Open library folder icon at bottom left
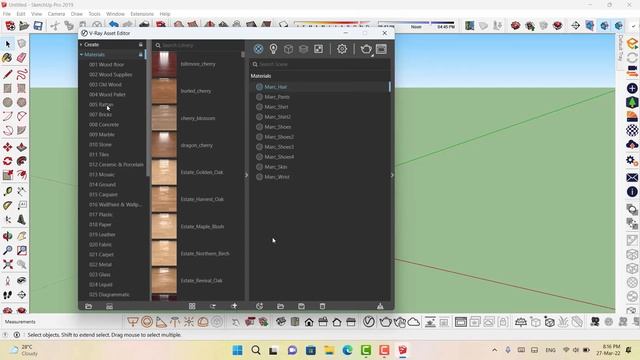The height and width of the screenshot is (360, 640). point(89,306)
